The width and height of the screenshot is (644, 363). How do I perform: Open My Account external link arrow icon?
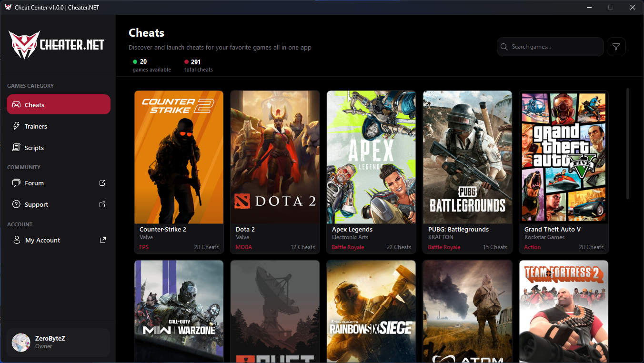click(102, 240)
